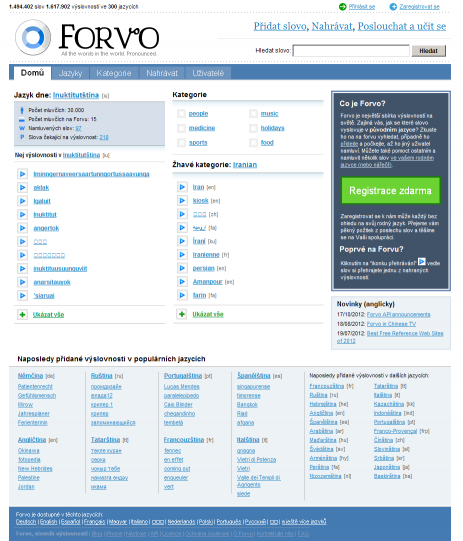Play pronunciation of aklak
The image size is (463, 541).
(22, 187)
